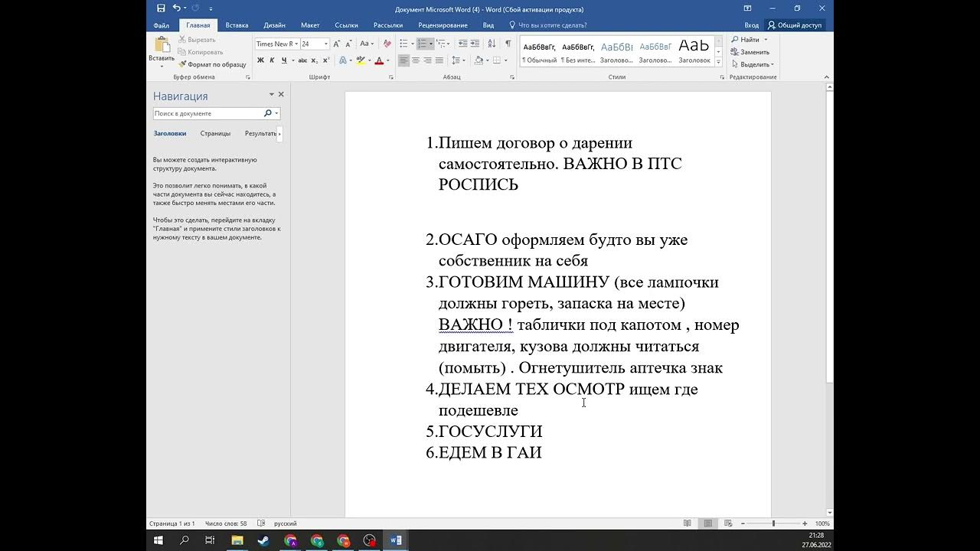Click the shading paint bucket icon
The height and width of the screenshot is (551, 980).
point(479,60)
